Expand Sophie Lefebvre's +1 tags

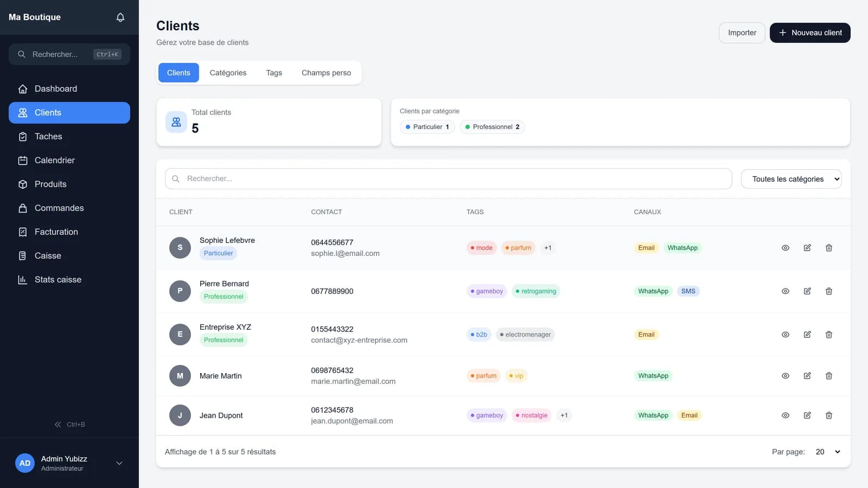548,248
